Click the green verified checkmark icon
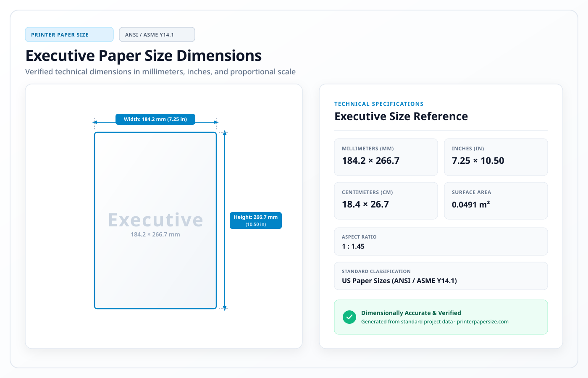The height and width of the screenshot is (378, 588). pos(349,317)
